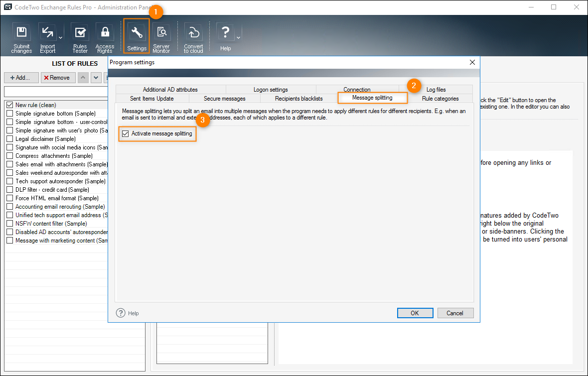
Task: Tick NSFW content filter (Sample) checkbox
Action: [10, 224]
